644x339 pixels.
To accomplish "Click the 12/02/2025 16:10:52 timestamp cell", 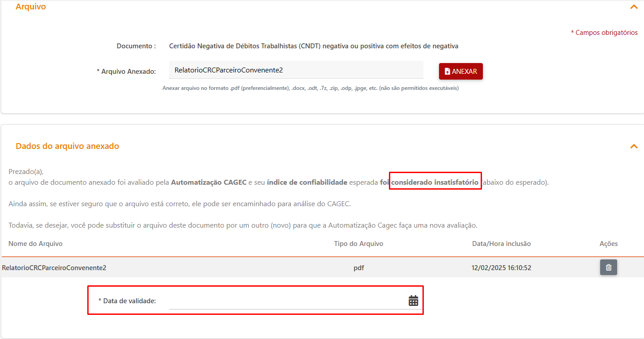I will pos(501,268).
